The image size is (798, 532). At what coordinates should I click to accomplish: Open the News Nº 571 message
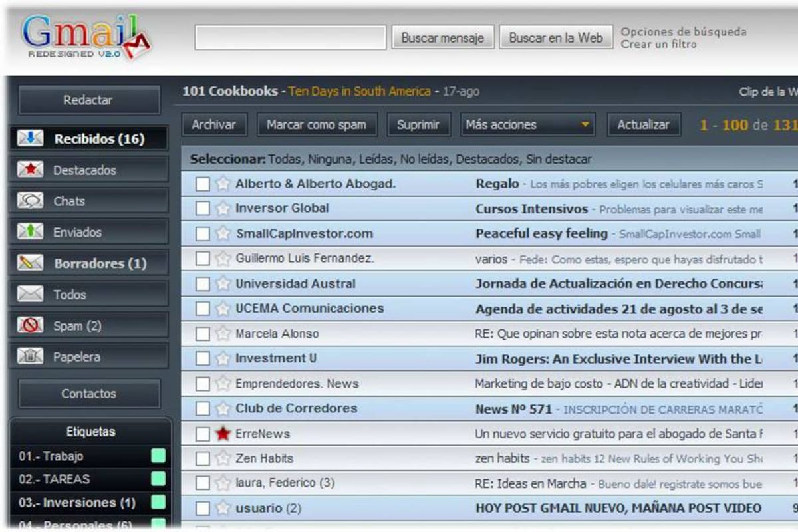(x=513, y=409)
